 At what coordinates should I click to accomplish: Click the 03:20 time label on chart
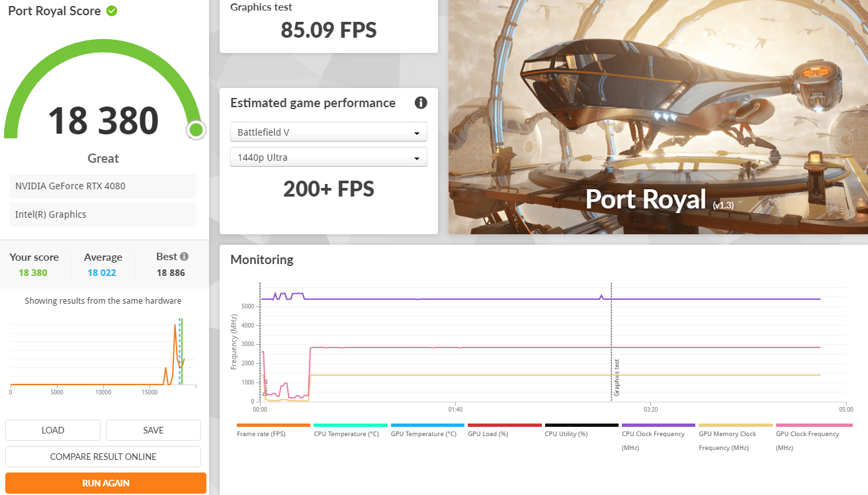click(650, 410)
